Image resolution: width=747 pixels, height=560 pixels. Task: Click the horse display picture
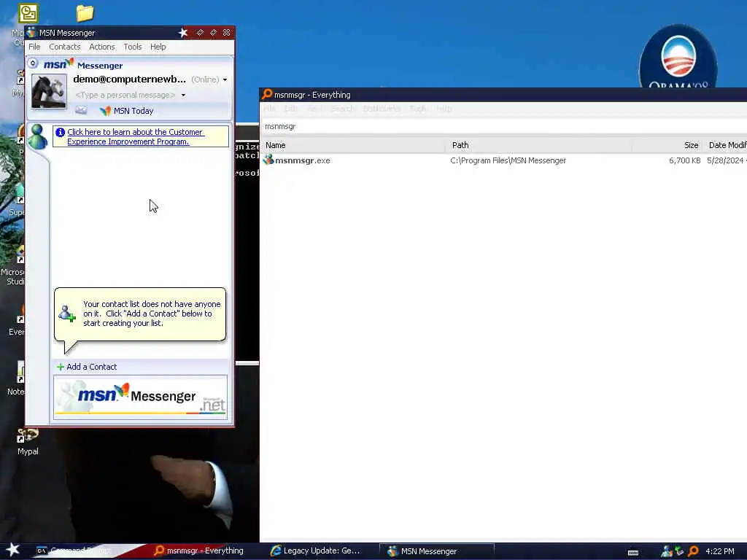pos(49,91)
